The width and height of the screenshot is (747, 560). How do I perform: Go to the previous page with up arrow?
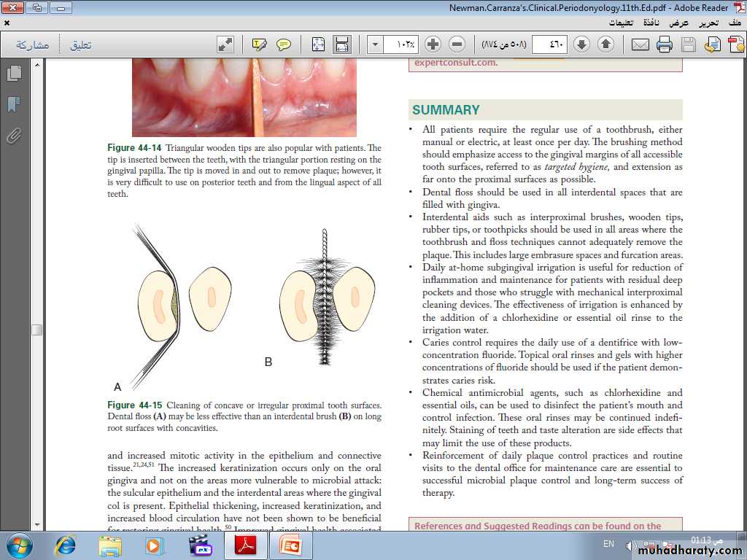605,44
